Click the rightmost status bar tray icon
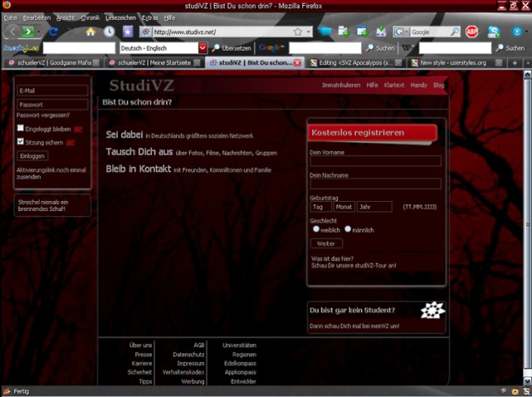 coord(526,391)
